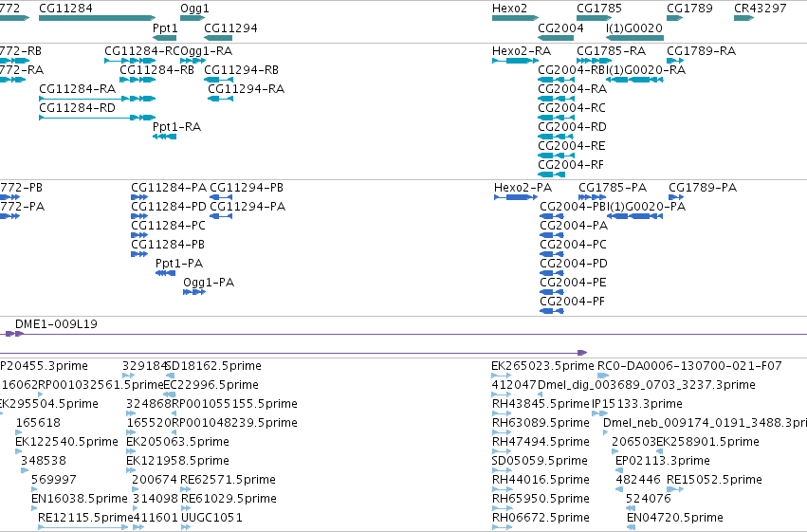Select EST EC22996.5prime
This screenshot has height=532, width=807.
[211, 385]
